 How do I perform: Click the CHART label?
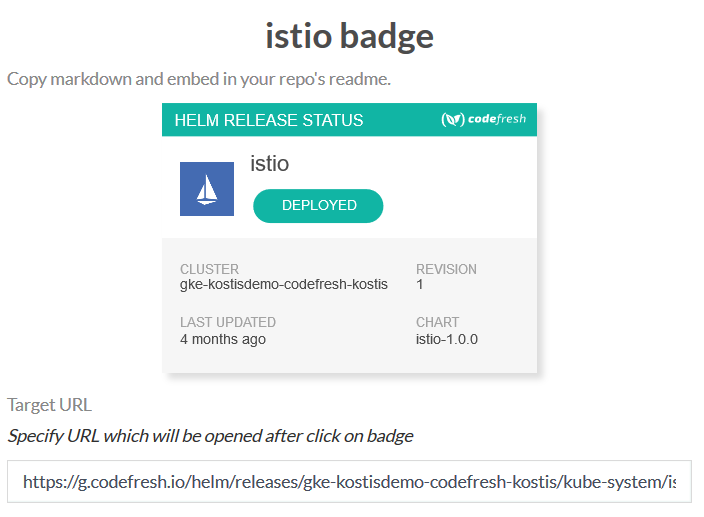(437, 322)
